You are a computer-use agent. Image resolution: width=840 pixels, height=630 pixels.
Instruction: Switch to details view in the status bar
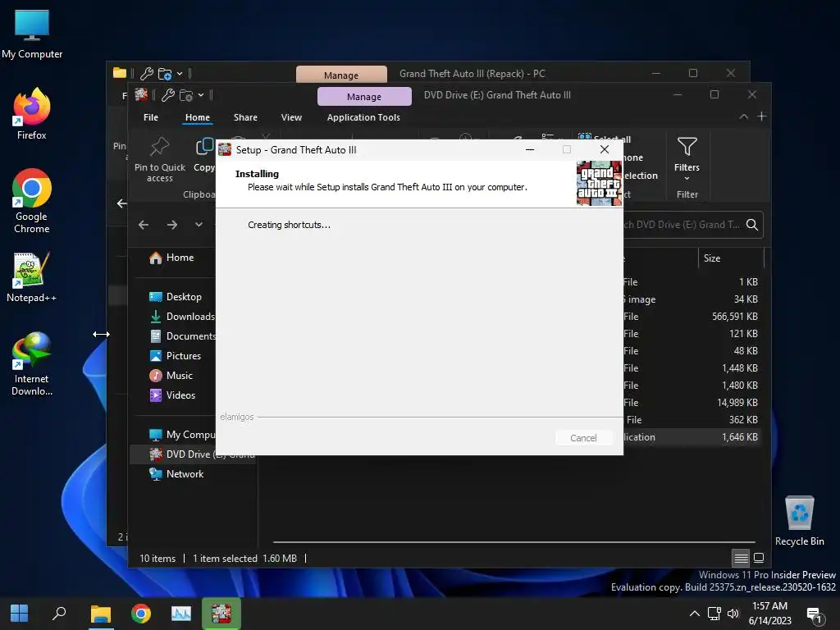click(741, 558)
